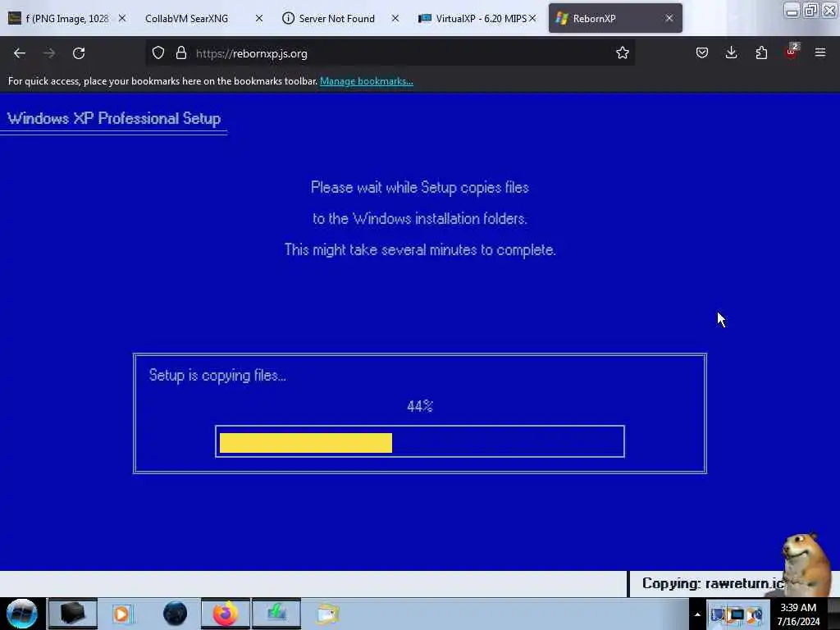Screen dimensions: 840x630
Task: Open the Firefox hamburger application menu
Action: click(x=820, y=52)
